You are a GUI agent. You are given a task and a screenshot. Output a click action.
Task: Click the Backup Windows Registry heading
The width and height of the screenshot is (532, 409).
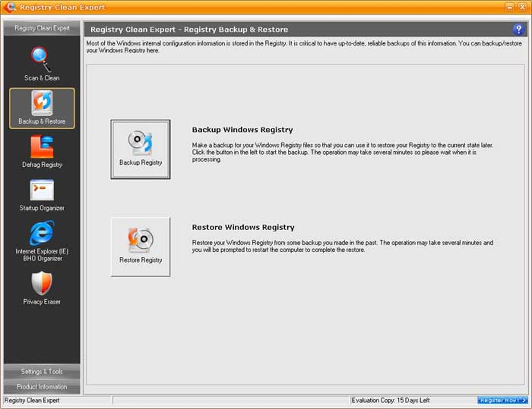[242, 130]
